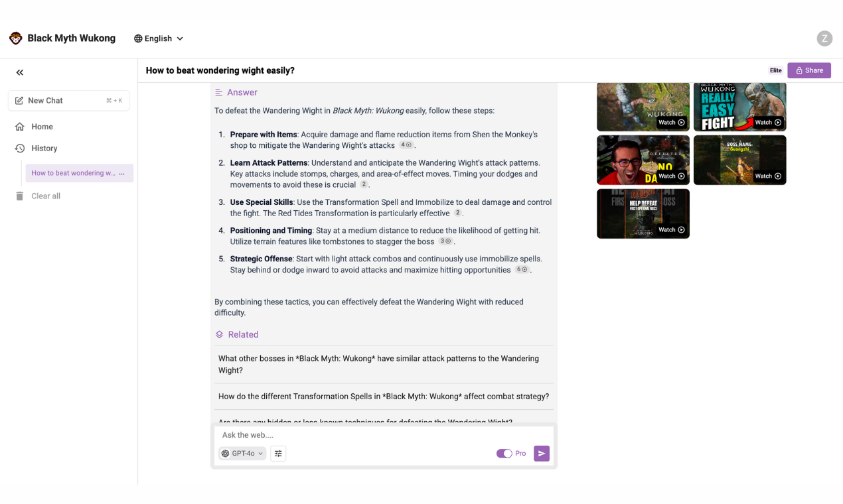The height and width of the screenshot is (504, 843).
Task: Focus the 'Ask the web....' input field
Action: pos(384,435)
